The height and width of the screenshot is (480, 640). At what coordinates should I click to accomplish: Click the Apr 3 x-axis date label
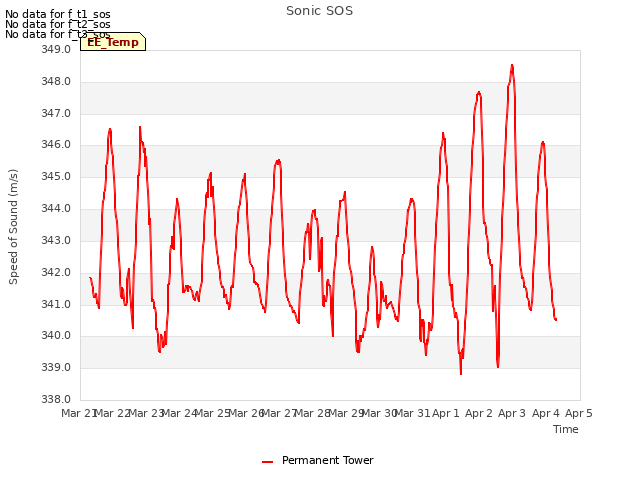coord(512,413)
